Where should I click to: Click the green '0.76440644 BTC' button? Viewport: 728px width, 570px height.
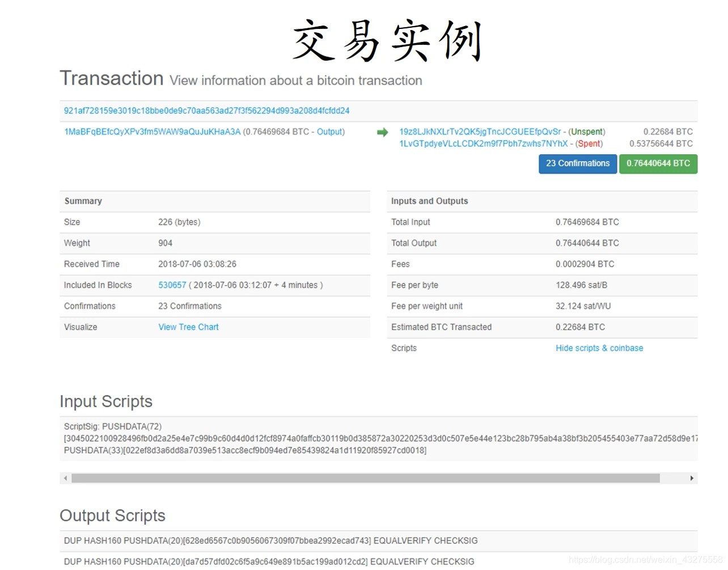tap(658, 163)
